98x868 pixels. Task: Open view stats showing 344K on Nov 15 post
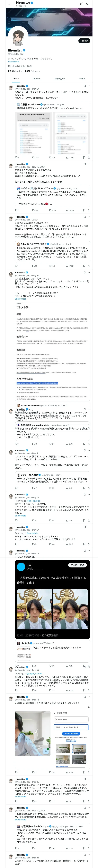point(70,210)
